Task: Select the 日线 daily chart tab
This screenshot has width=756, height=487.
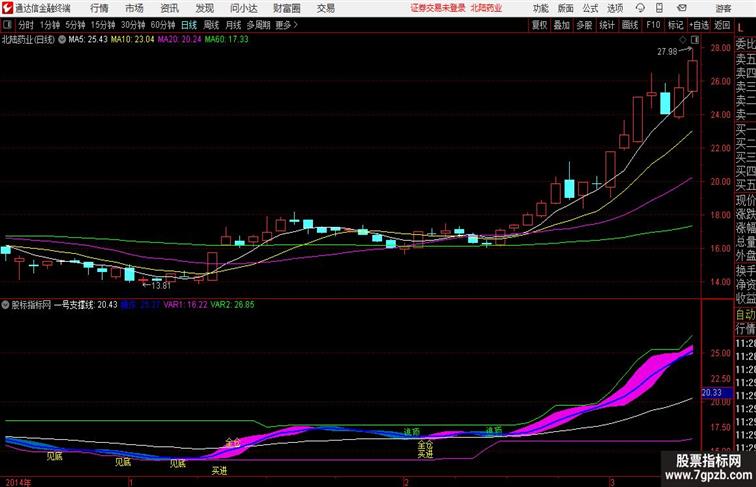Action: (x=189, y=25)
